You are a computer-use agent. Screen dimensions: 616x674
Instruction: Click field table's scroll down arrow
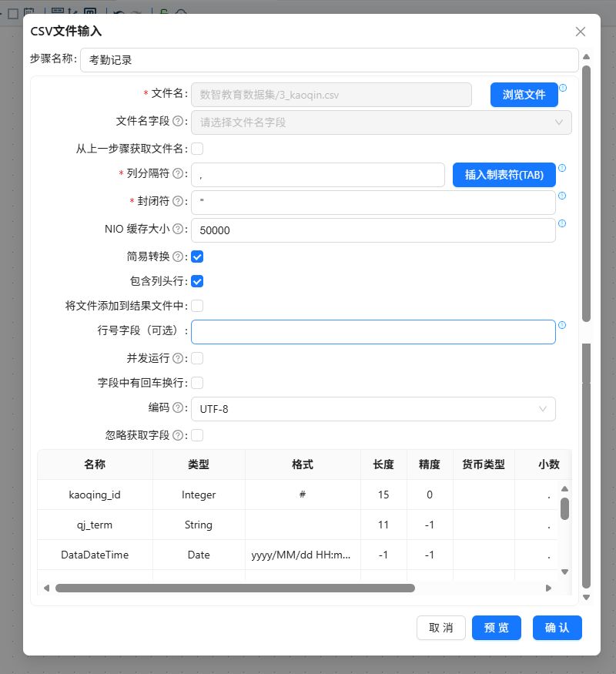click(x=565, y=572)
